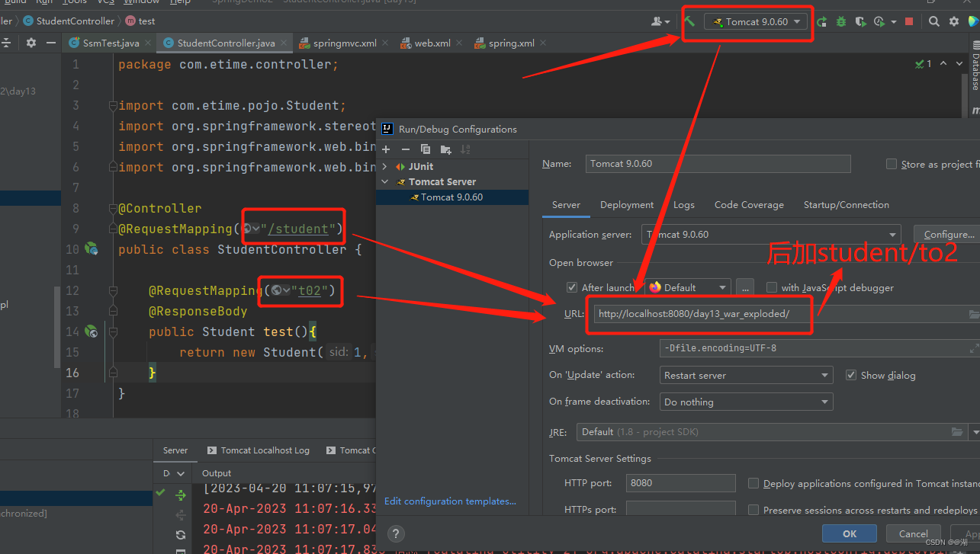Select Tomcat 9.0.60 in configuration tree

click(451, 197)
